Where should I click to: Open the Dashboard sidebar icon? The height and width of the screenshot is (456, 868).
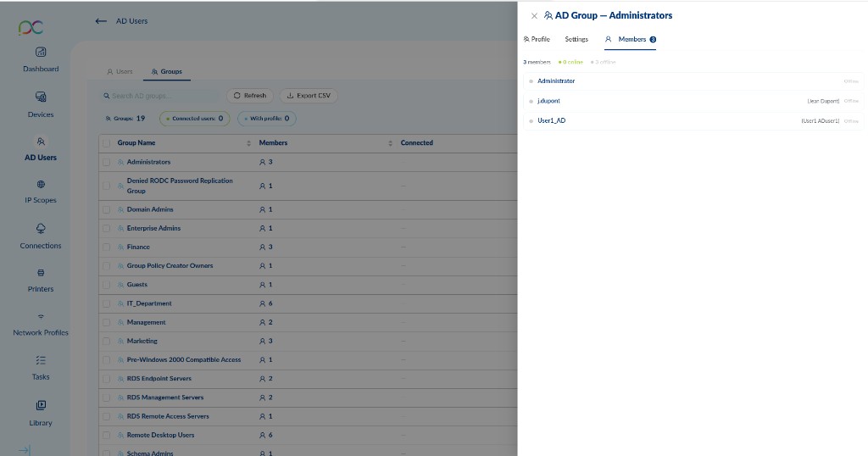click(41, 52)
